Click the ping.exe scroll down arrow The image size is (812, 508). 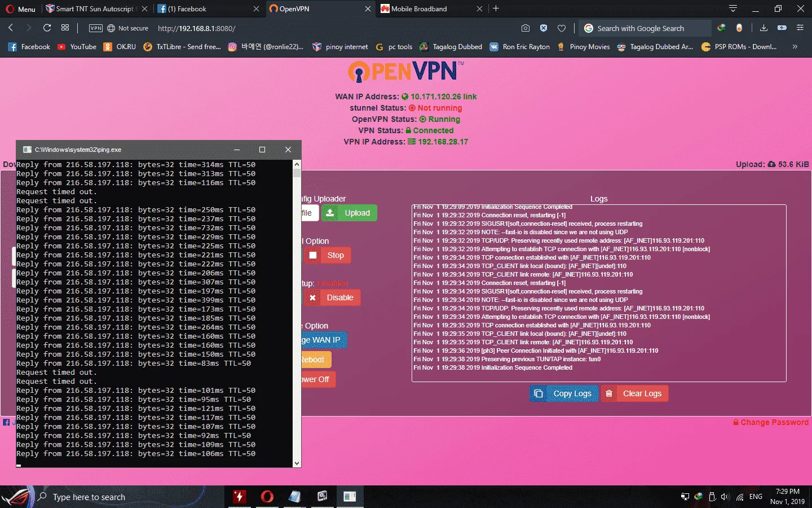coord(297,463)
